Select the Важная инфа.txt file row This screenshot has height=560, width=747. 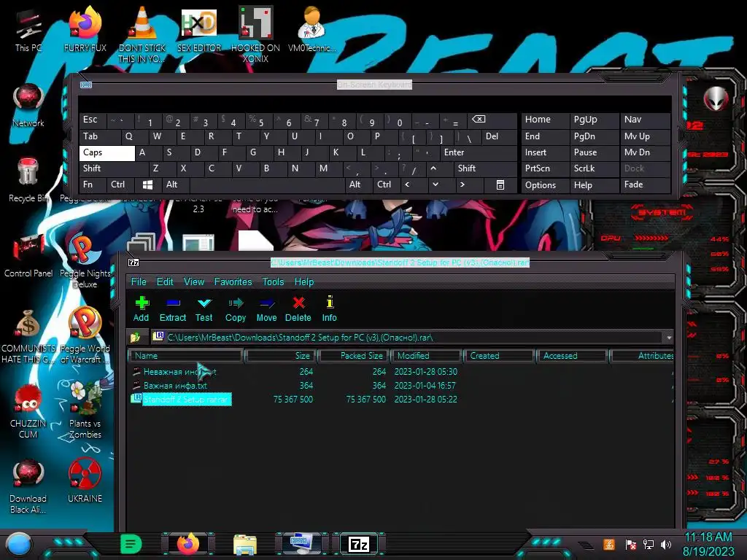pyautogui.click(x=400, y=386)
